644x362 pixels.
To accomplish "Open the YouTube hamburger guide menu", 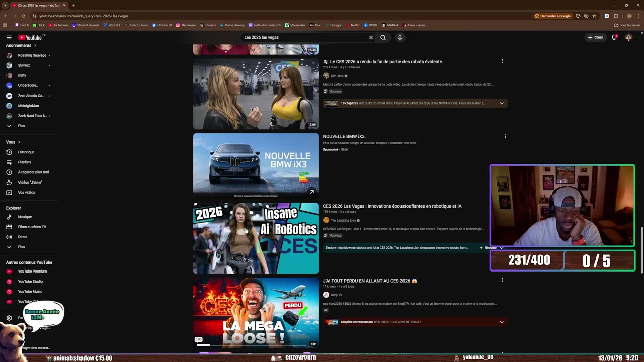I will pos(9,37).
